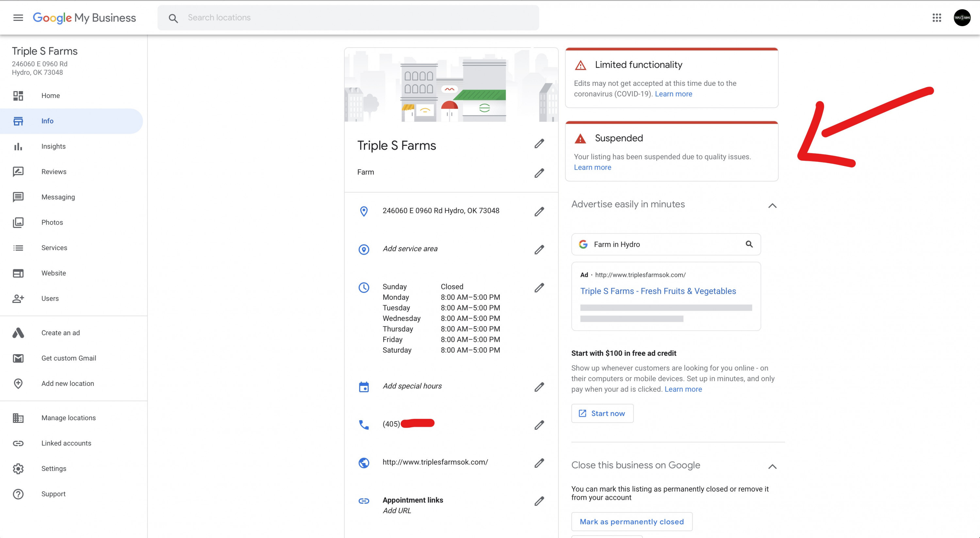
Task: Open the Insights menu item
Action: point(53,146)
